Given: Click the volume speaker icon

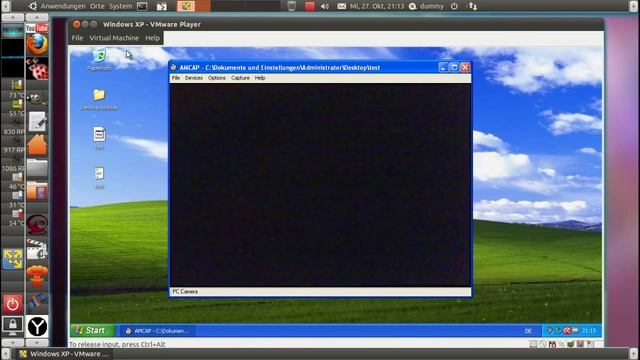Looking at the screenshot, I should tap(325, 6).
